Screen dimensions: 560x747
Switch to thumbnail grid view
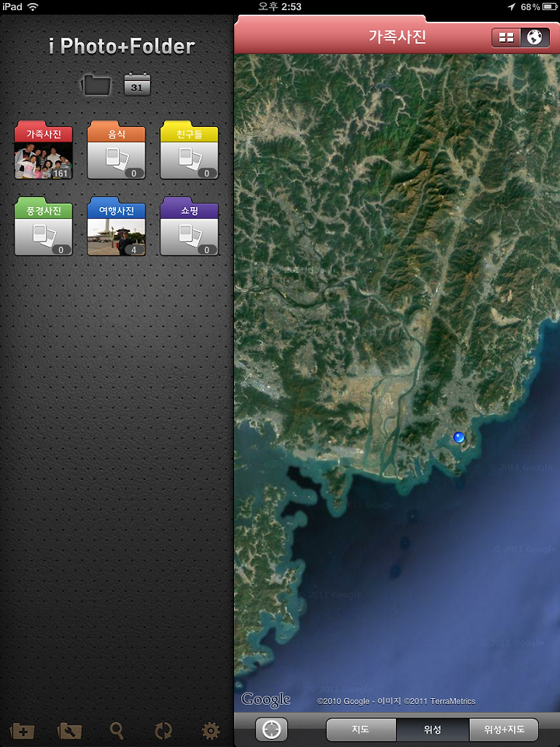click(x=506, y=37)
